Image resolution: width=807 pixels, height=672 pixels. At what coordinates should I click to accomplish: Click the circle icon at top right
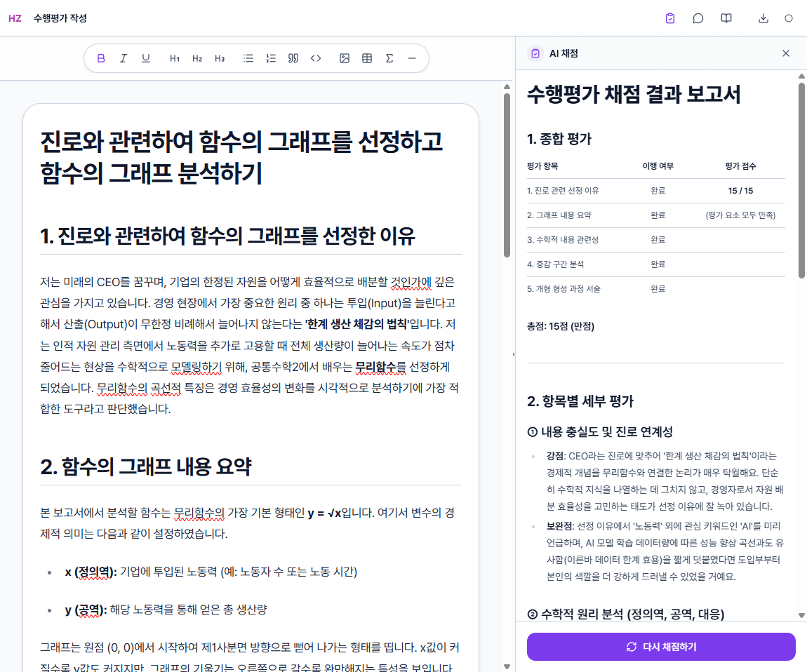[x=789, y=18]
